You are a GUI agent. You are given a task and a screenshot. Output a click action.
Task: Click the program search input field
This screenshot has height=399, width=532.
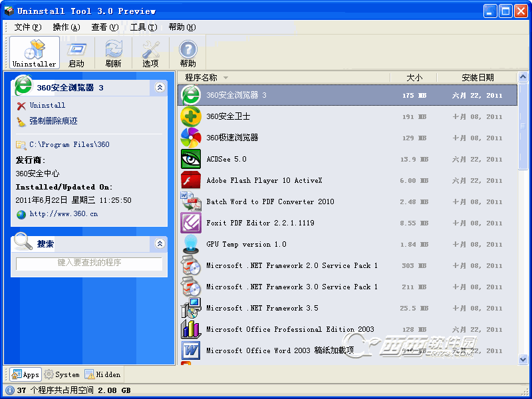(89, 263)
